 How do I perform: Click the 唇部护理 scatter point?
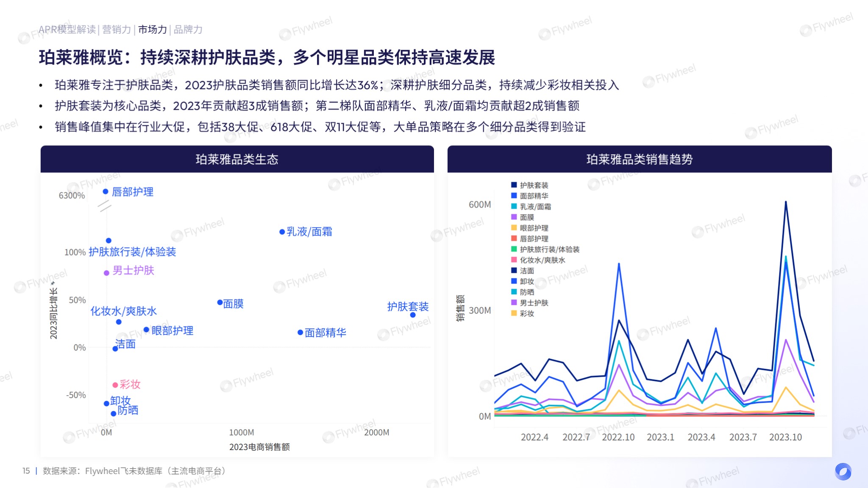106,191
